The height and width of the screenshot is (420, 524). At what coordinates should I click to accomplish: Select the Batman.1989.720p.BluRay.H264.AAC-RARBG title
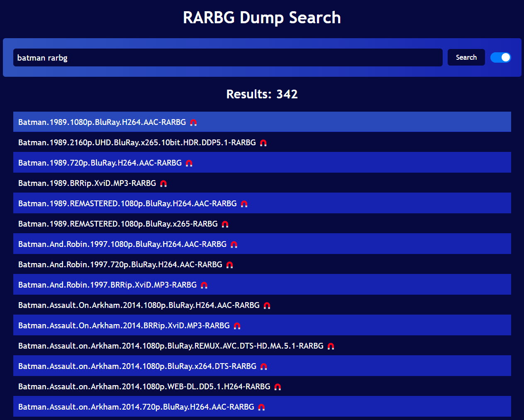tap(100, 163)
